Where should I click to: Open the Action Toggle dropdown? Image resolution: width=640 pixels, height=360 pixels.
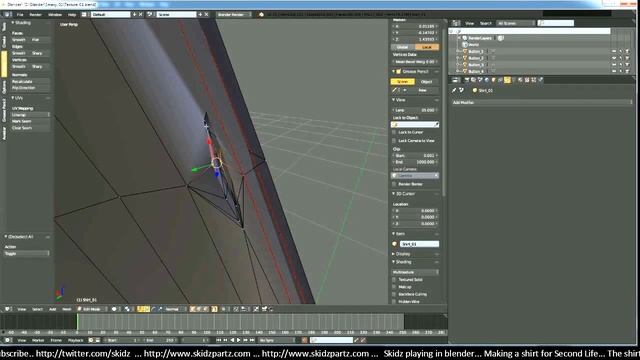click(x=27, y=253)
